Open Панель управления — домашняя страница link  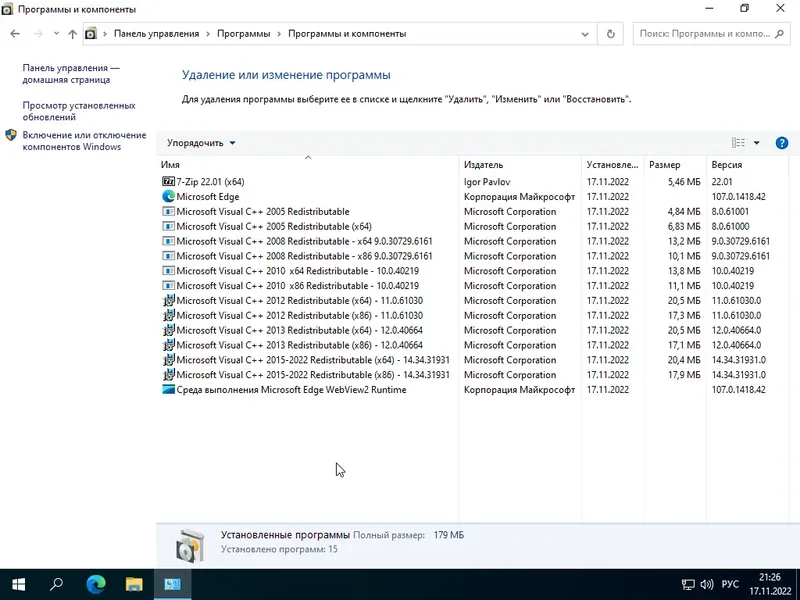click(71, 73)
